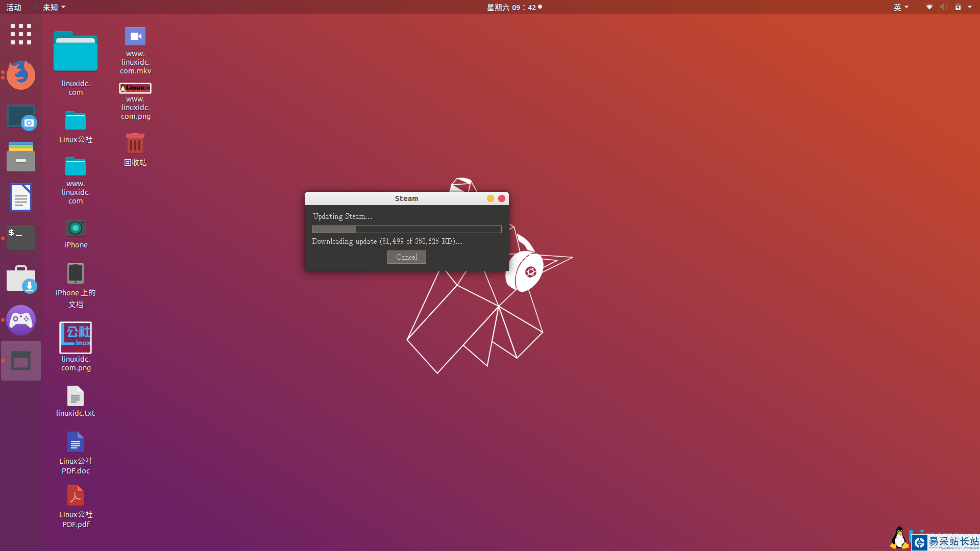Launch the screenshot tool in dock

21,117
